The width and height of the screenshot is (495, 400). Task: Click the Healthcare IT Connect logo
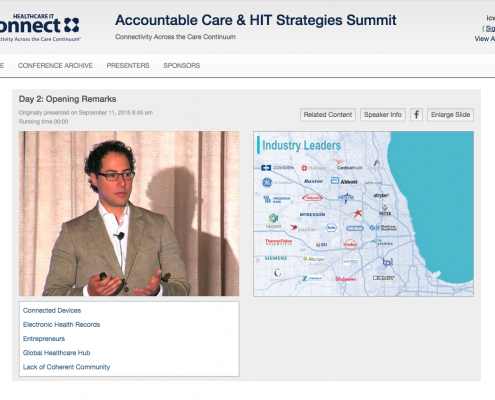(x=40, y=27)
